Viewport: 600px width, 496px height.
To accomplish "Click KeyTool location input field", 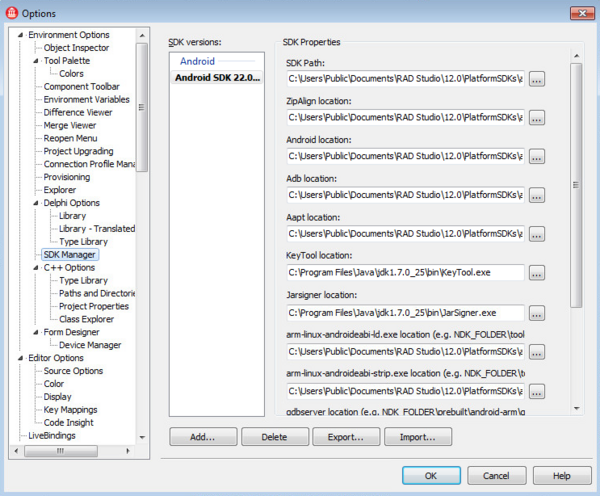I will coord(406,272).
